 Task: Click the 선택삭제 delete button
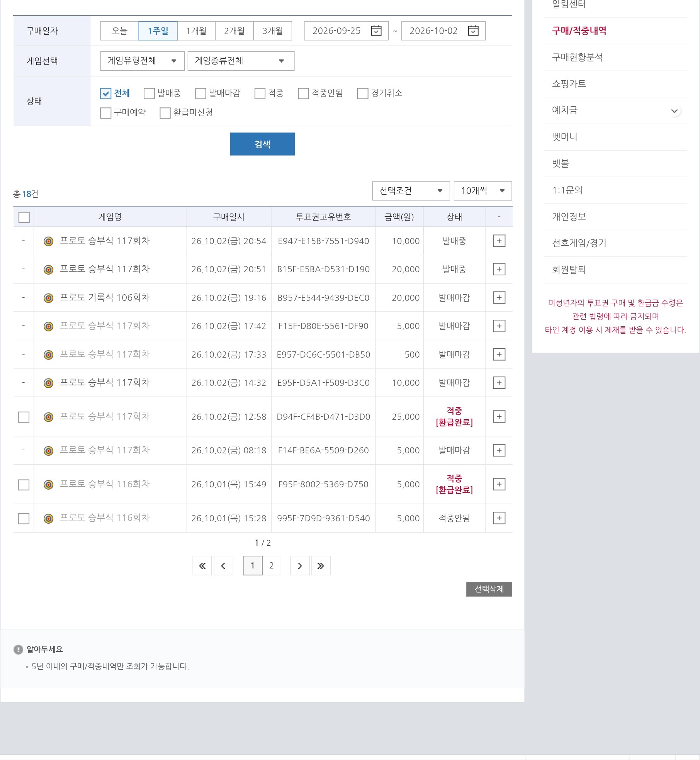tap(489, 589)
